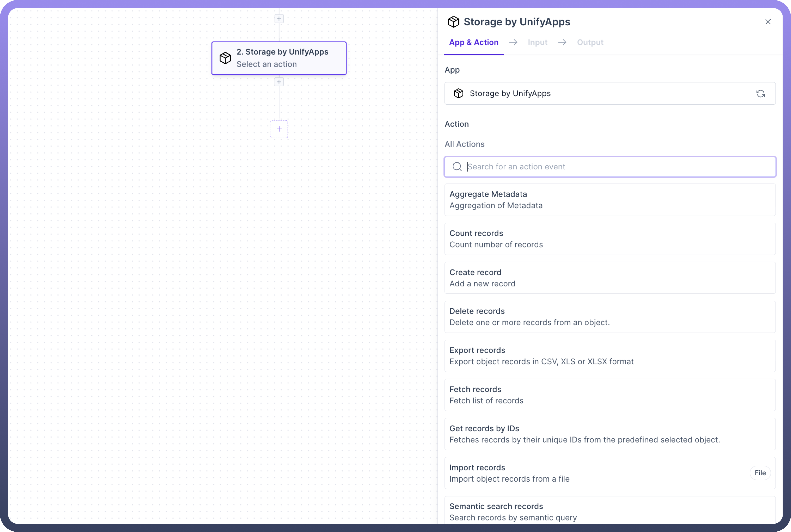Viewport: 791px width, 532px height.
Task: Click cube icon inside App selector
Action: pos(458,94)
